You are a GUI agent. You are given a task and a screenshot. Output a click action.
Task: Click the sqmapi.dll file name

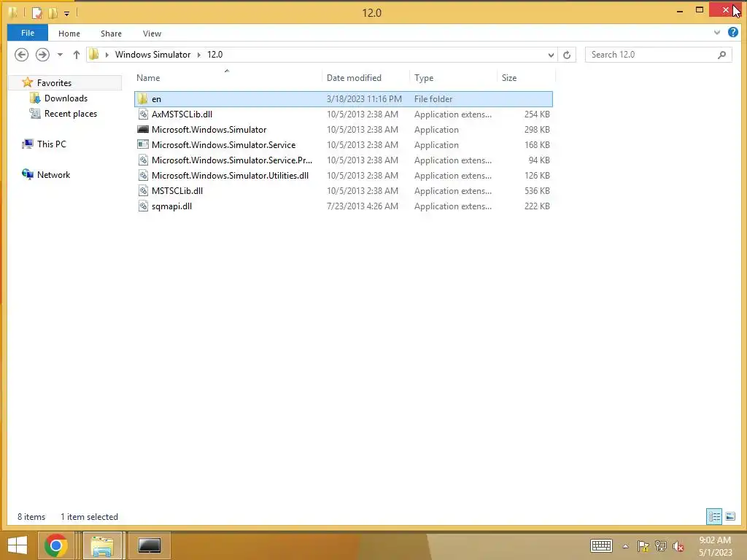[x=171, y=206]
